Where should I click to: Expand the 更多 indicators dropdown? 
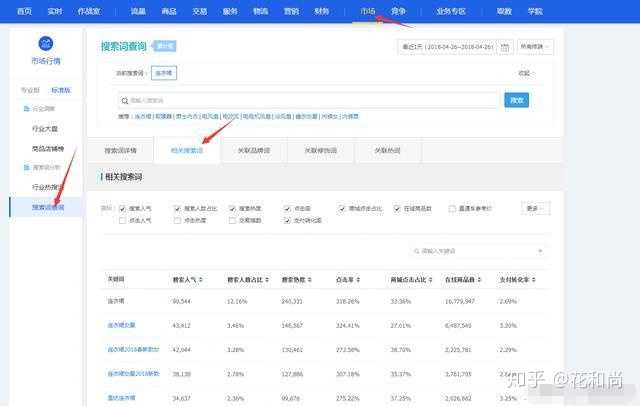tap(536, 208)
